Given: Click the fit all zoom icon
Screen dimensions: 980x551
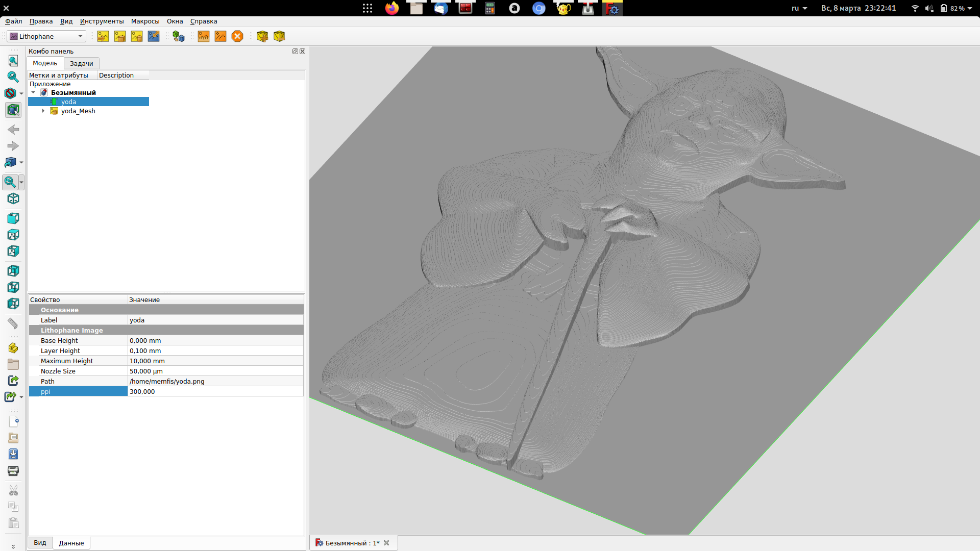Looking at the screenshot, I should [13, 61].
